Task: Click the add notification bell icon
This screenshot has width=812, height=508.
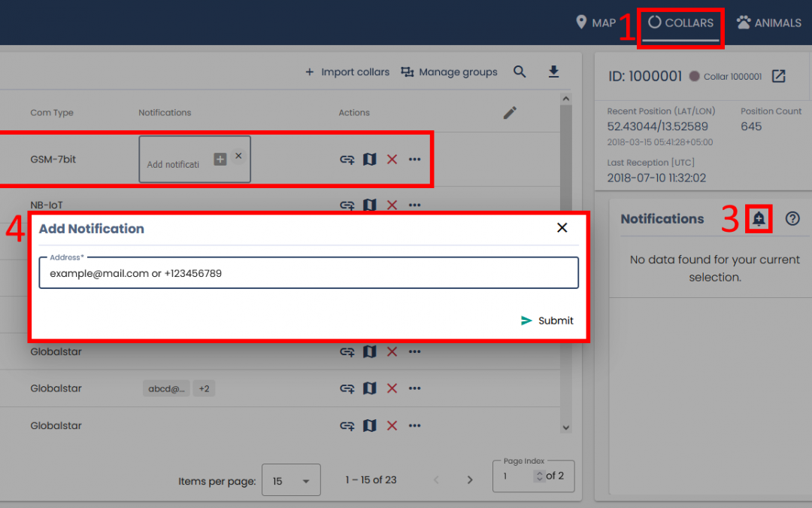Action: (759, 219)
